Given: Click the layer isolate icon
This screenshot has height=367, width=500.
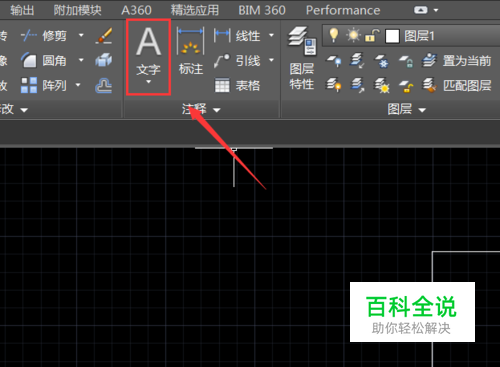Looking at the screenshot, I should coord(357,61).
